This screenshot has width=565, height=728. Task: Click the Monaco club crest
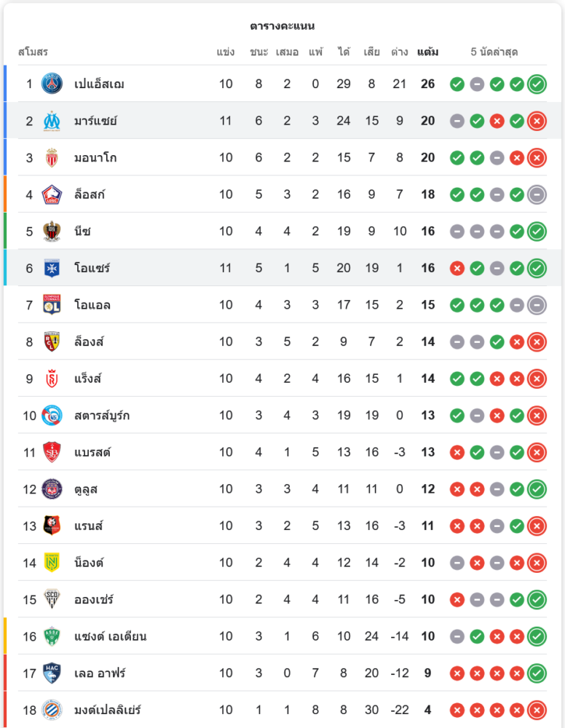tap(52, 157)
